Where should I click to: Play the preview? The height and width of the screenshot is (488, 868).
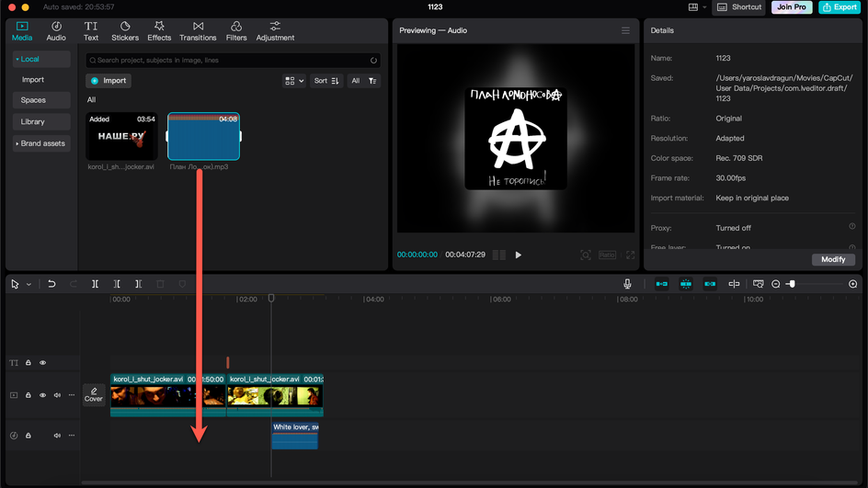[x=519, y=255]
